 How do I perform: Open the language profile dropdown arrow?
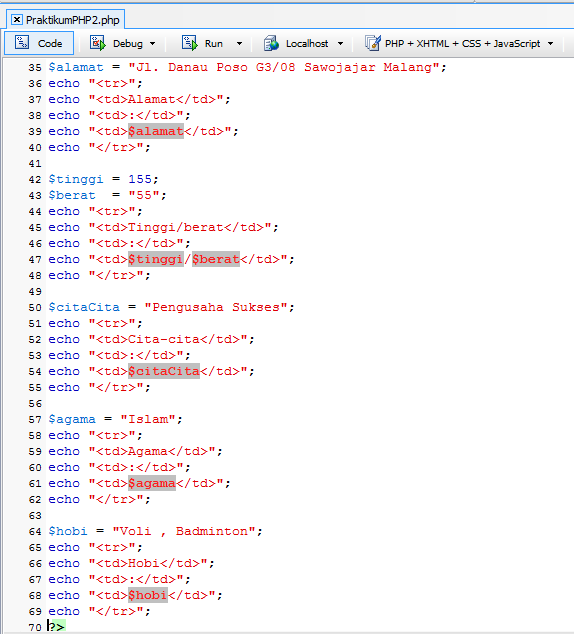pyautogui.click(x=551, y=43)
